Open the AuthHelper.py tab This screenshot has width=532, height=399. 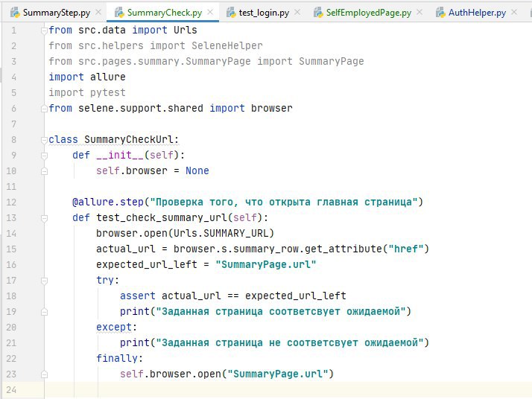477,13
